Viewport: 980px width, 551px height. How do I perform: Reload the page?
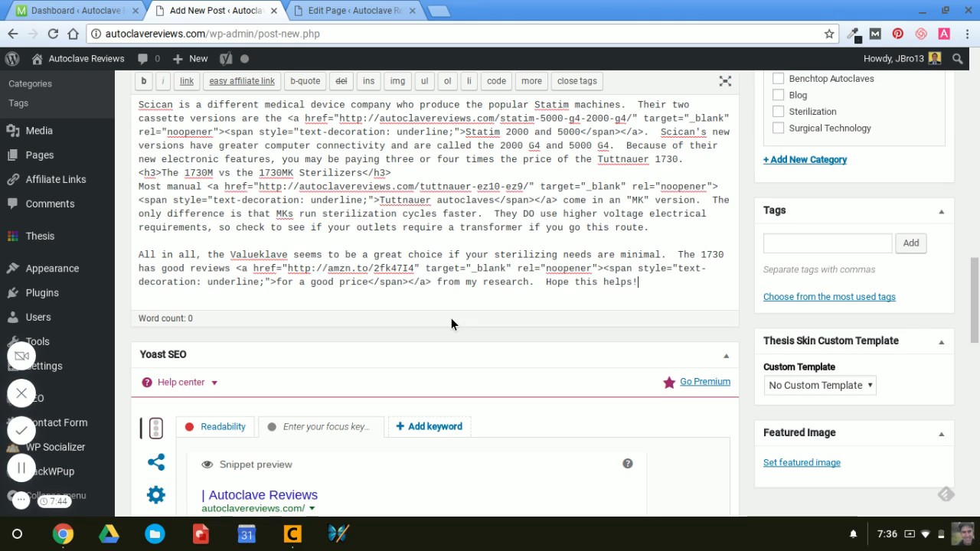point(53,34)
